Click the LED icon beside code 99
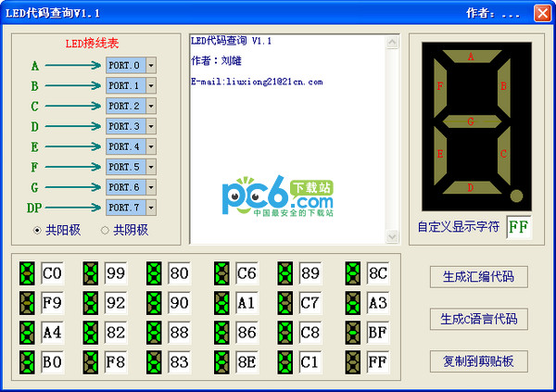The width and height of the screenshot is (556, 392). (91, 273)
